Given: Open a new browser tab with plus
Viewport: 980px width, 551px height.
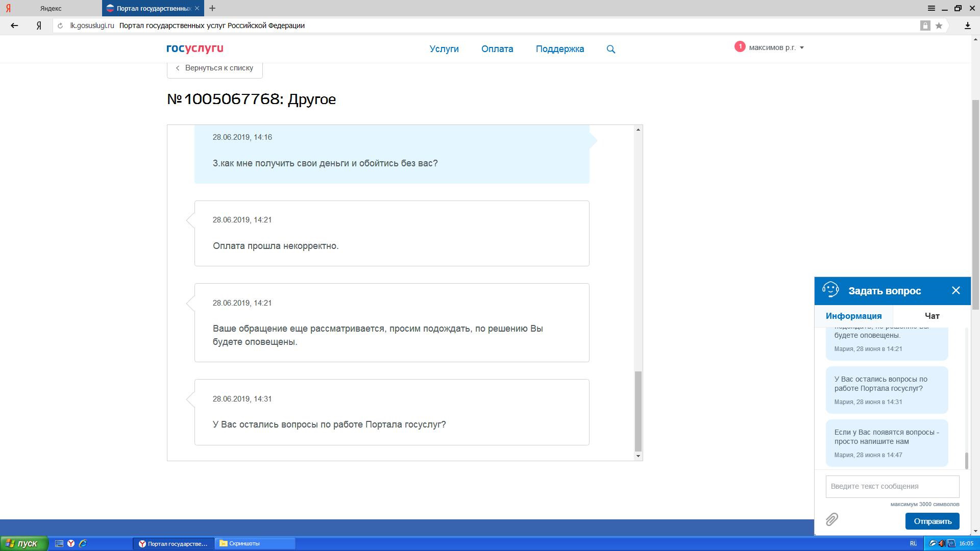Looking at the screenshot, I should [x=212, y=8].
